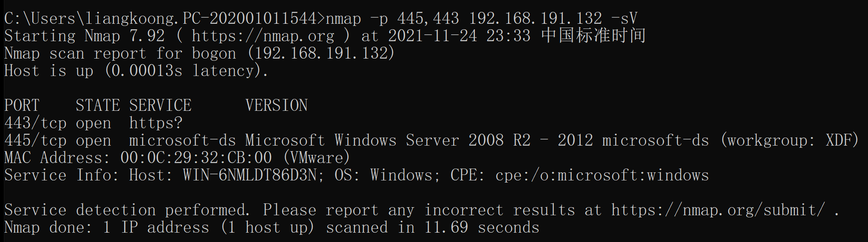This screenshot has height=242, width=868.
Task: Click the 443/tcp port entry
Action: (36, 123)
